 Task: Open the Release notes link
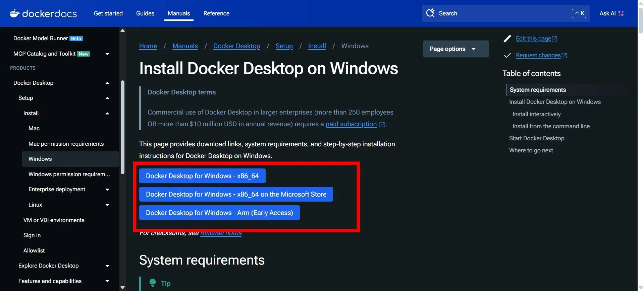(x=221, y=233)
